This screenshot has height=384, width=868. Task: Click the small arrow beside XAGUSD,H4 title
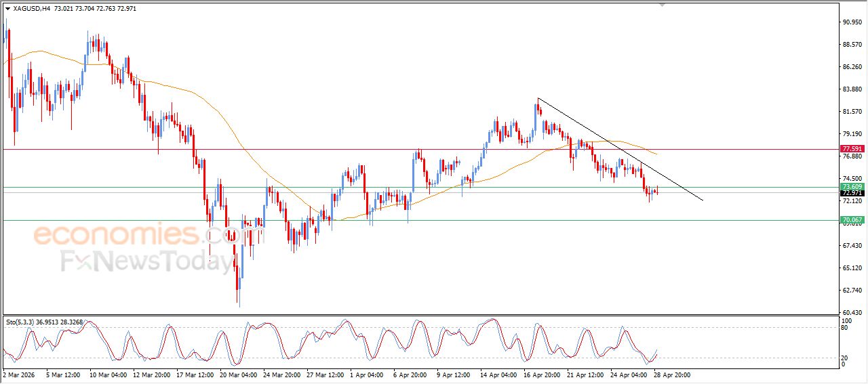pos(7,9)
